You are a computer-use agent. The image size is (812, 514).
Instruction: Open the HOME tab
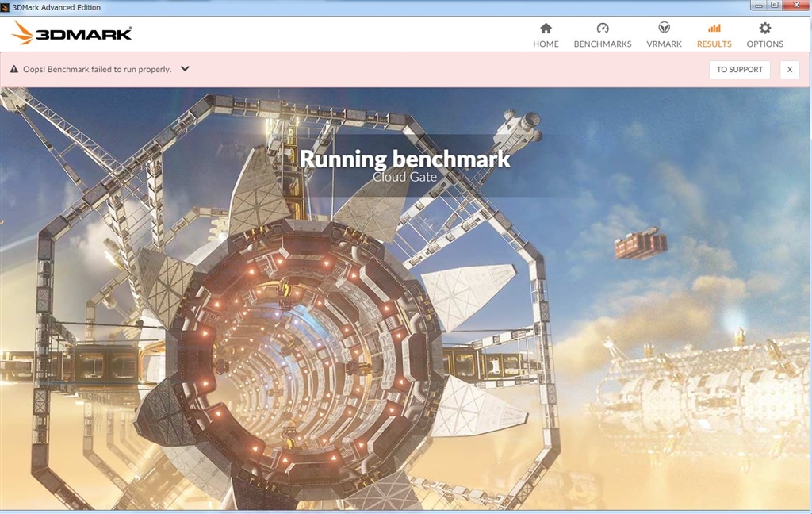pos(546,35)
